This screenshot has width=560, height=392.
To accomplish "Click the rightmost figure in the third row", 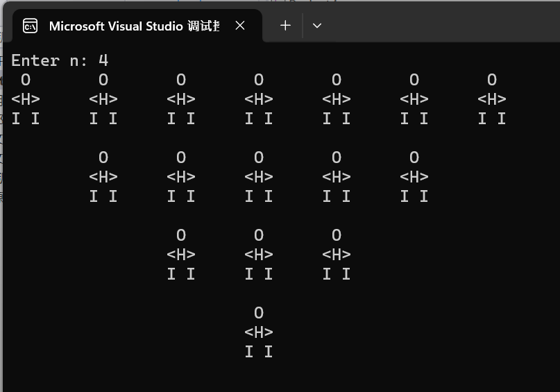I will [x=337, y=255].
